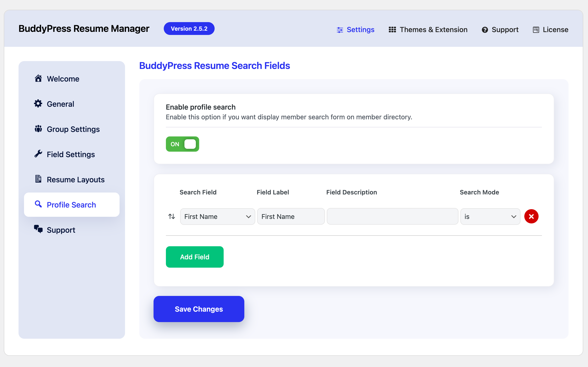Select the Profile Search magnifier icon
The width and height of the screenshot is (588, 367).
pos(38,204)
